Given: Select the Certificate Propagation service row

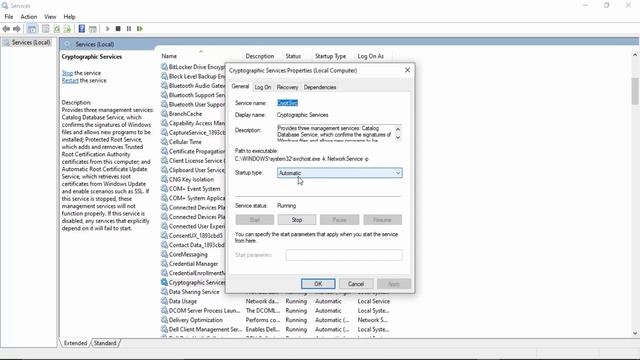Looking at the screenshot, I should (193, 151).
